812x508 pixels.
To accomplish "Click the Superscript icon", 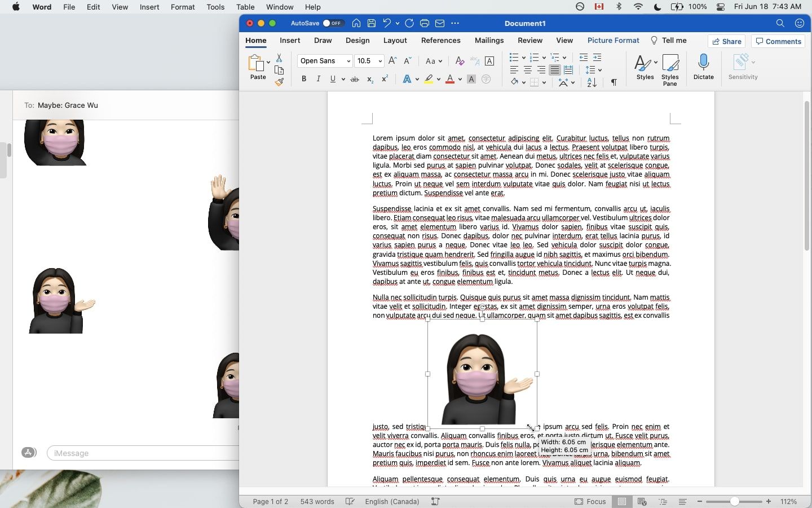I will 384,80.
